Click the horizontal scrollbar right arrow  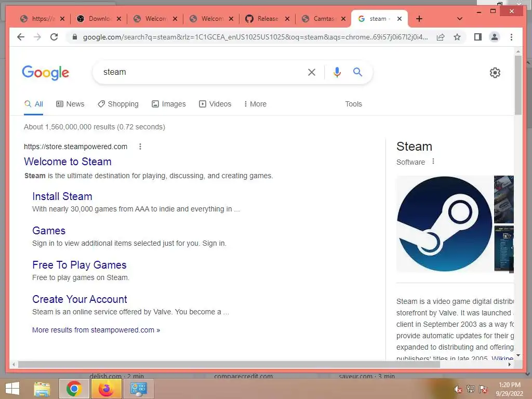point(509,364)
